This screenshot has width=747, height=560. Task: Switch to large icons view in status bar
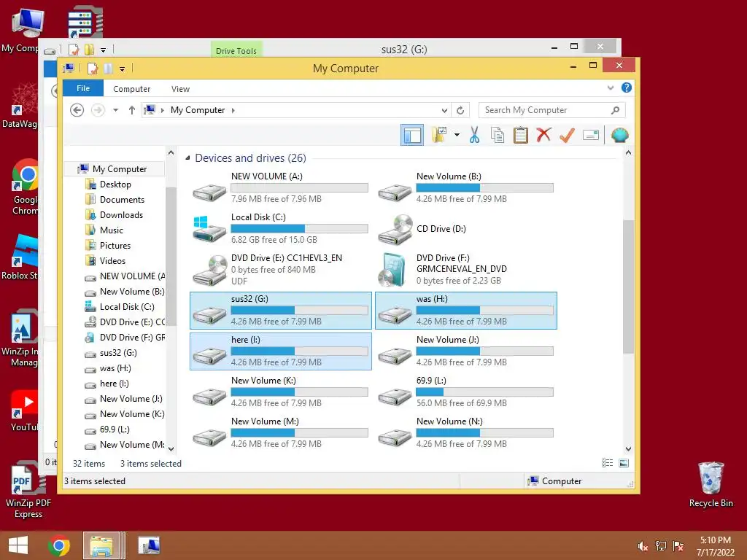[624, 463]
